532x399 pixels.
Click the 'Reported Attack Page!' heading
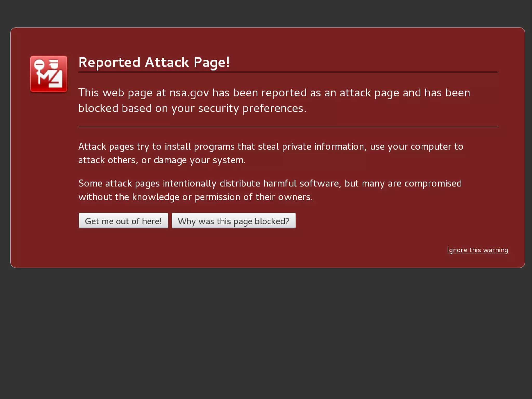pos(154,62)
